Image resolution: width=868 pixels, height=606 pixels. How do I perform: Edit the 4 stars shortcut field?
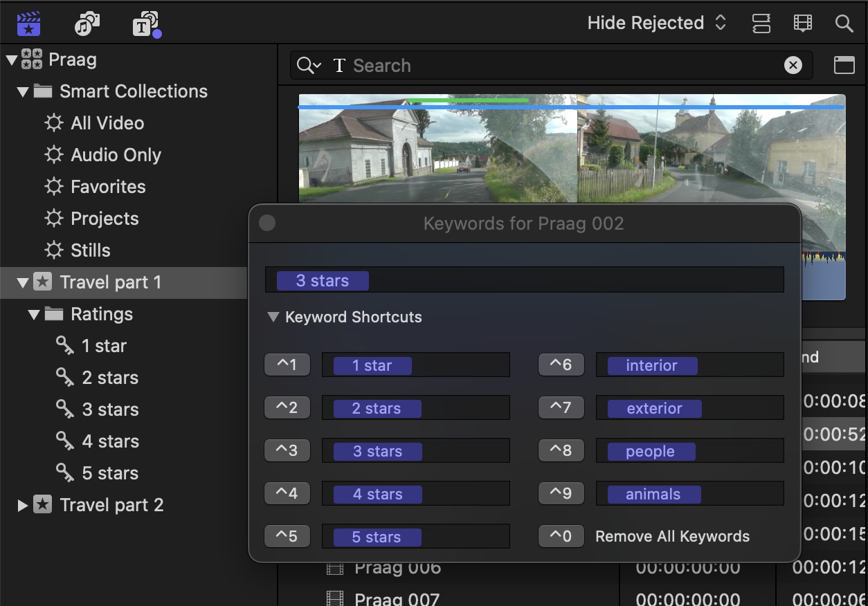(416, 493)
